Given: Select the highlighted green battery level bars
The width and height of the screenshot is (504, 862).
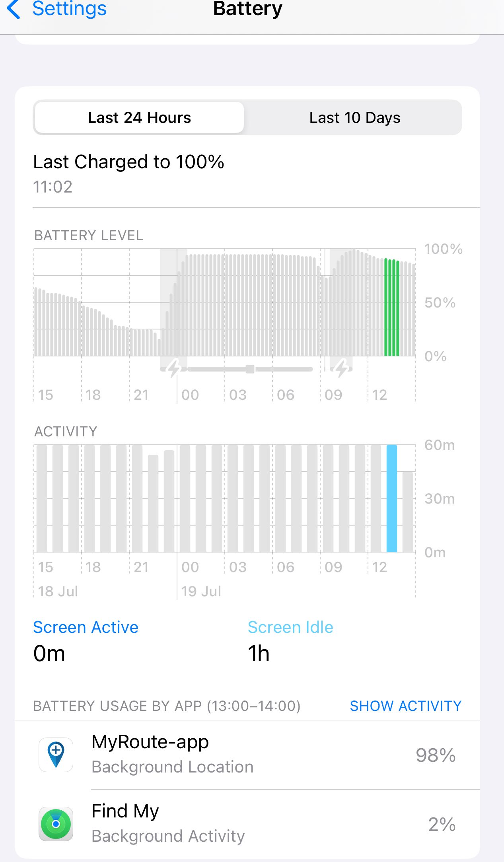Looking at the screenshot, I should pyautogui.click(x=392, y=307).
